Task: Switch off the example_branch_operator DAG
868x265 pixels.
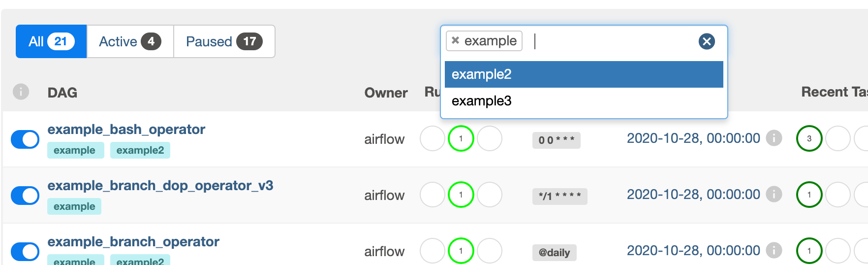Action: click(25, 252)
